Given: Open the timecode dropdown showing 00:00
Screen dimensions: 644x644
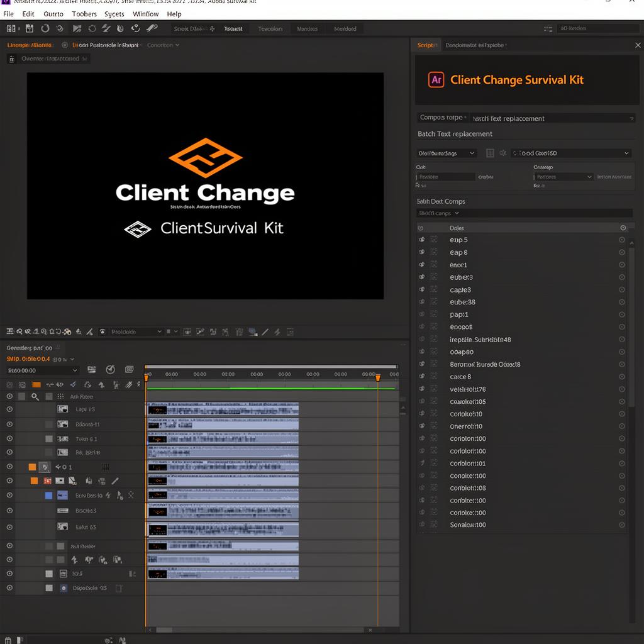Looking at the screenshot, I should tap(42, 370).
